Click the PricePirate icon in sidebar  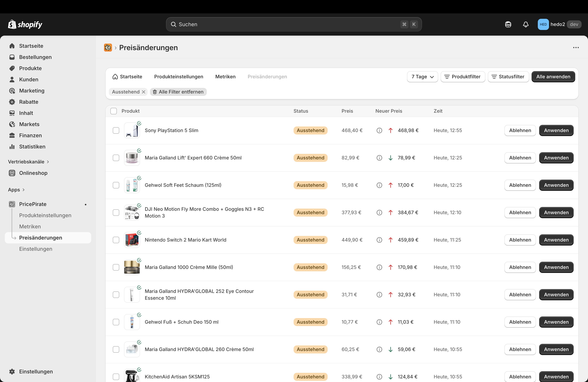[x=12, y=204]
